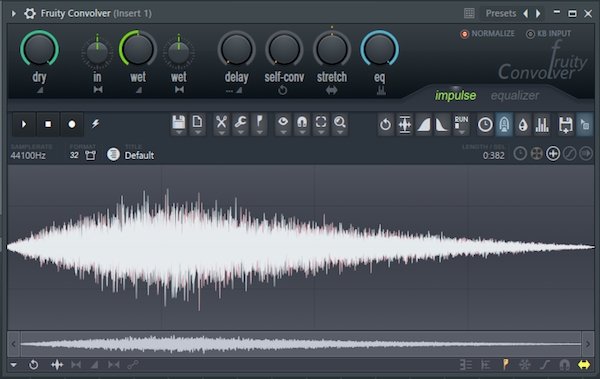Toggle the highlighted rocket-shaped tool icon
Viewport: 600px width, 379px height.
click(504, 124)
